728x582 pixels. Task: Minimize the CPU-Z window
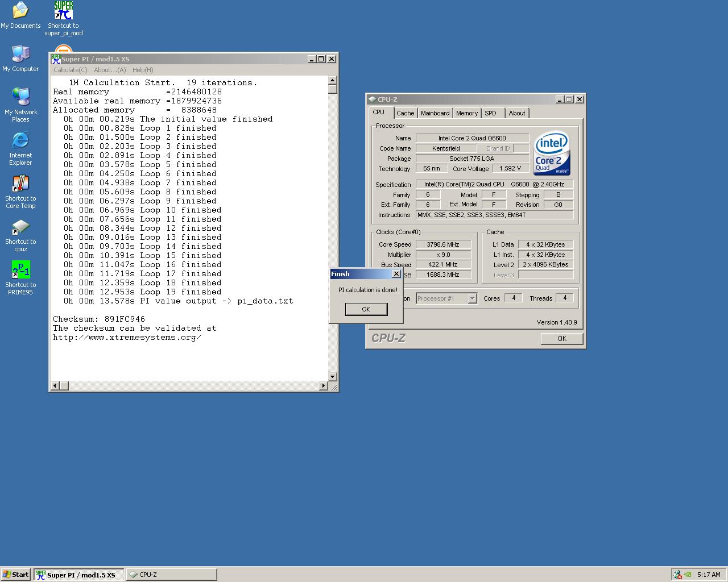[560, 99]
